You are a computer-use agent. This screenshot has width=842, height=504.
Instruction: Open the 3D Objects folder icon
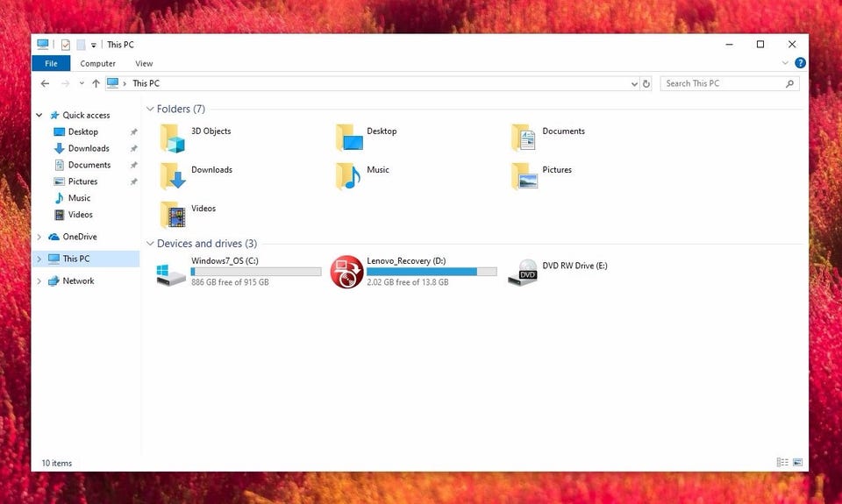tap(172, 138)
